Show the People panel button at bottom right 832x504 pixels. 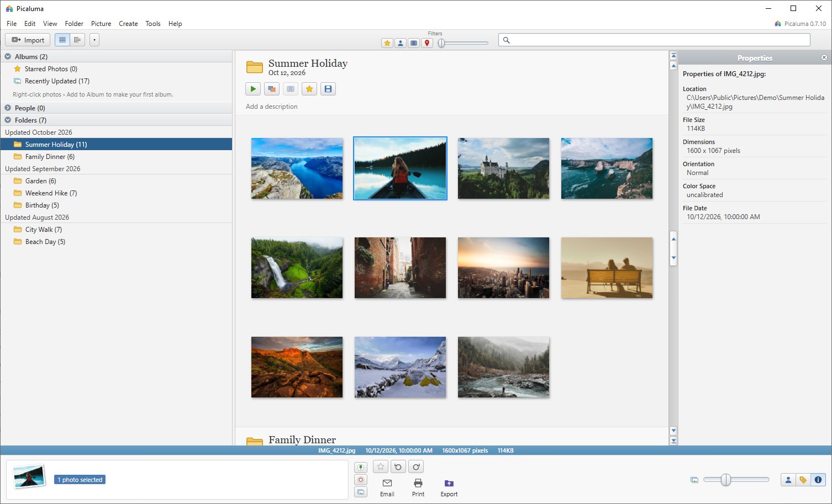click(788, 480)
